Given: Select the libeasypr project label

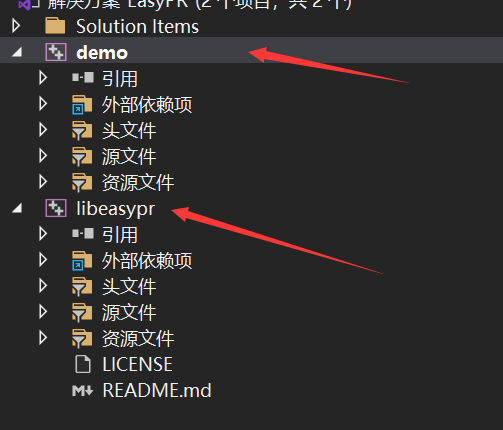Looking at the screenshot, I should click(115, 209).
